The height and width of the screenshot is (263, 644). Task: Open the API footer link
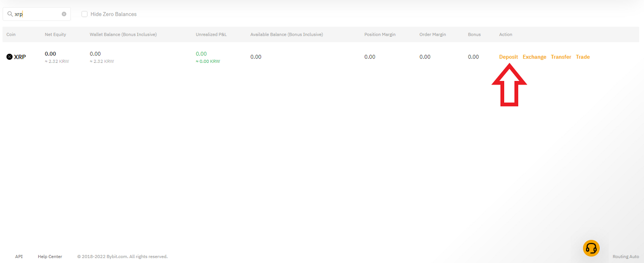(19, 256)
